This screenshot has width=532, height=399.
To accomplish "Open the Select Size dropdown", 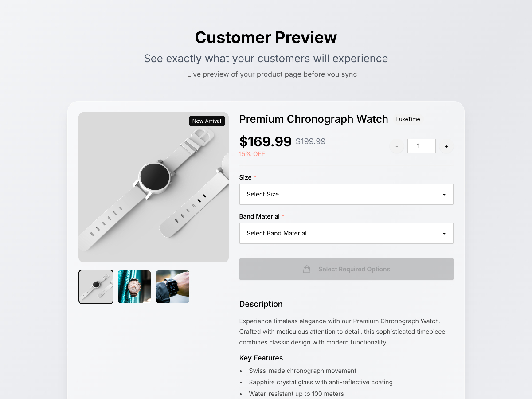I will [x=346, y=194].
